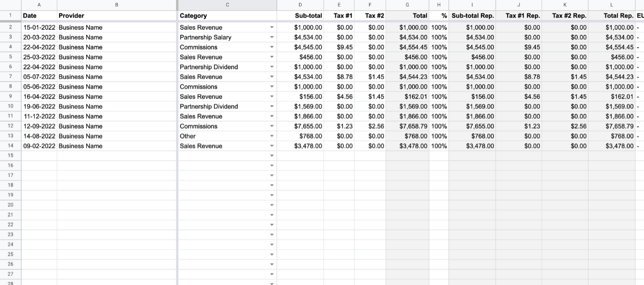The image size is (644, 285).
Task: Click the Total Rep. header cell
Action: pos(618,16)
